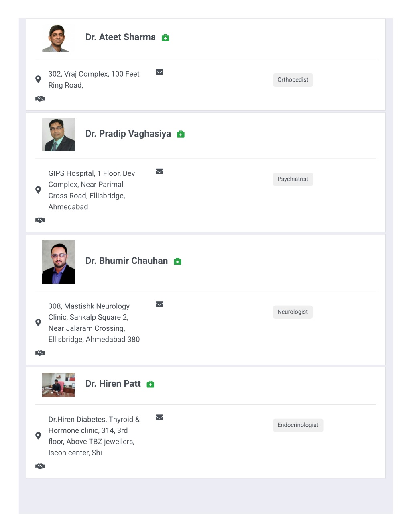
Task: Open Dr. Pradip Vaghasiya's profile name link
Action: tap(128, 134)
